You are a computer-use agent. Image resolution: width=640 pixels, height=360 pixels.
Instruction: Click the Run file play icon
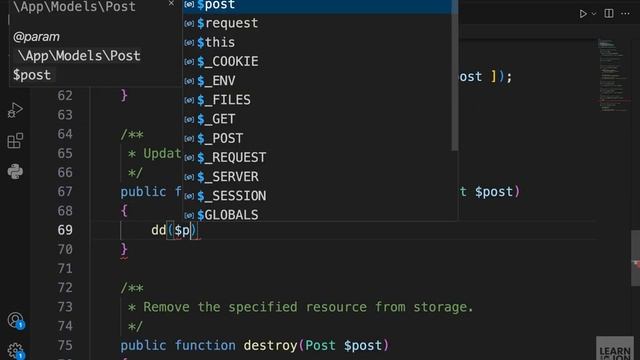coord(583,14)
